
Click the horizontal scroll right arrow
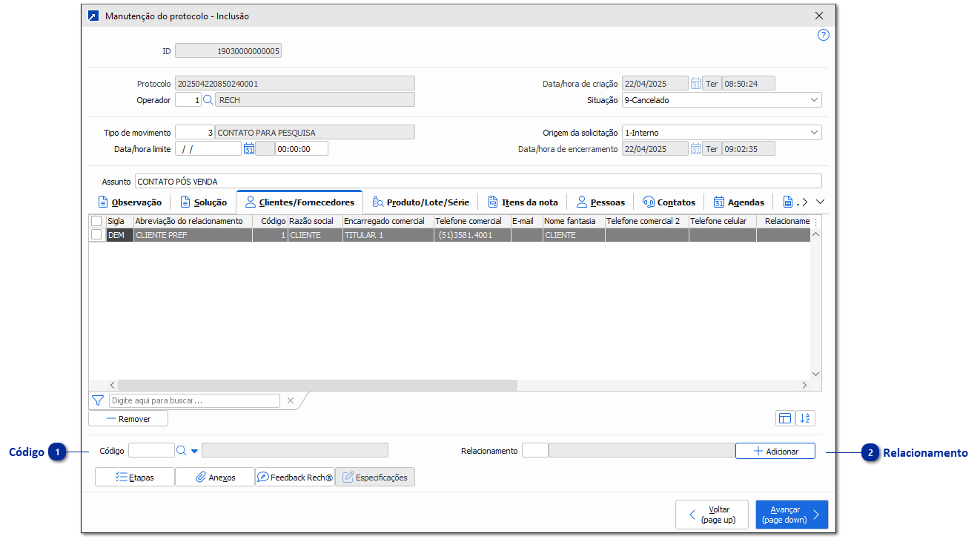pos(804,385)
